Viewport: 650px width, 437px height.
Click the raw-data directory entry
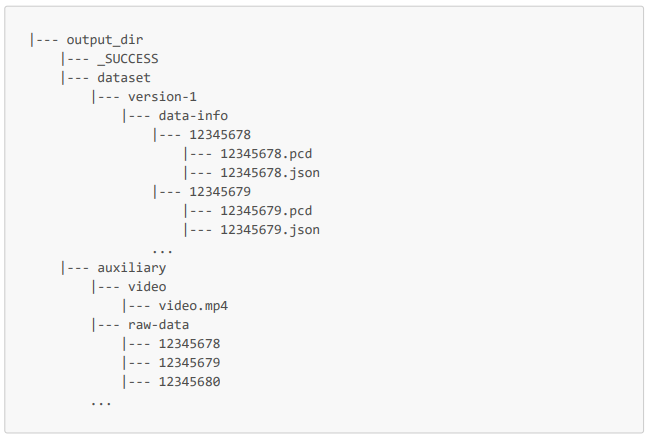[158, 325]
